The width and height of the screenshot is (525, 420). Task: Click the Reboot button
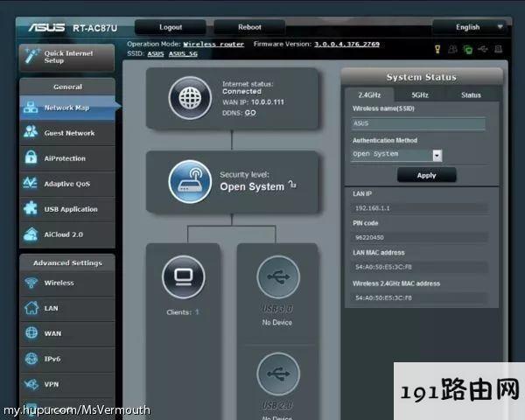pyautogui.click(x=249, y=27)
